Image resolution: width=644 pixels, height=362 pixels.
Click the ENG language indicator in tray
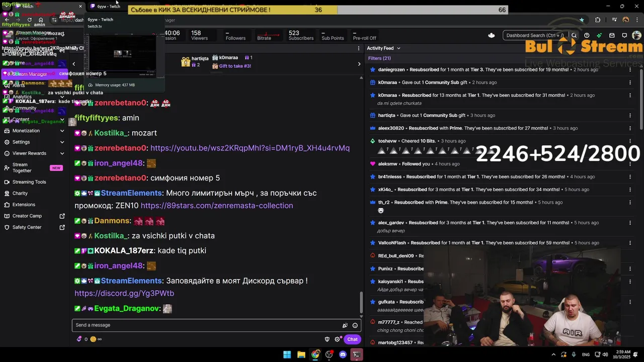point(586,354)
